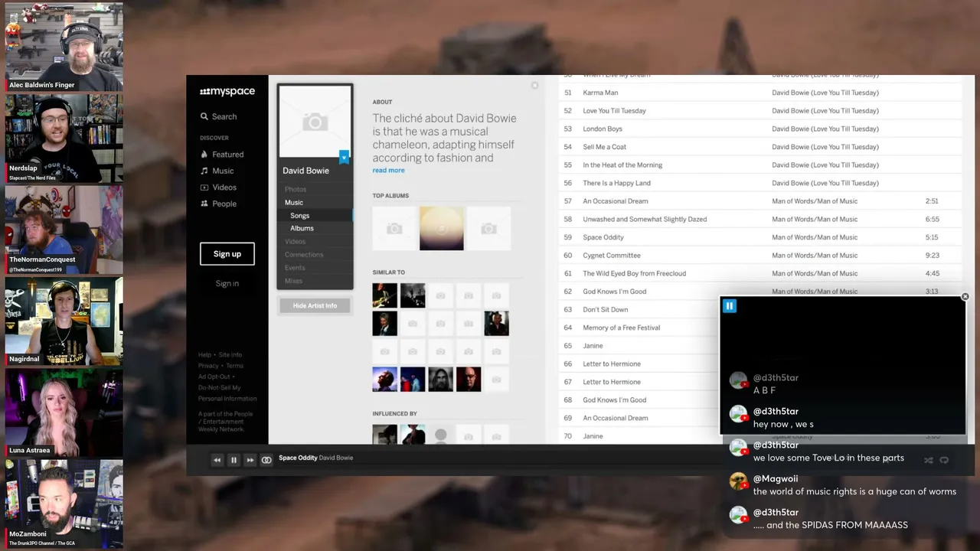The width and height of the screenshot is (980, 551).
Task: Open Connections in the artist menu
Action: click(x=304, y=254)
